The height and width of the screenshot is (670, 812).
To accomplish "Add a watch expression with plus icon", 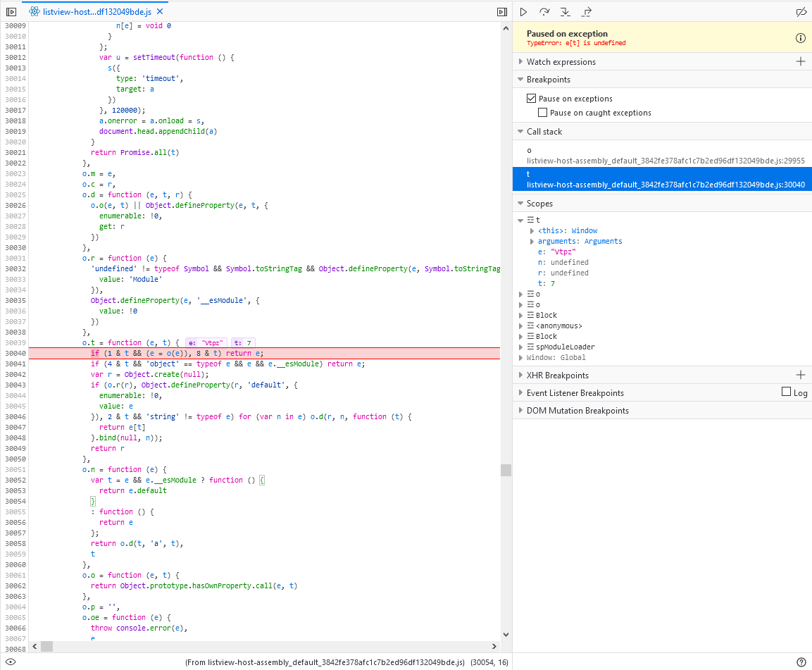I will pos(800,62).
